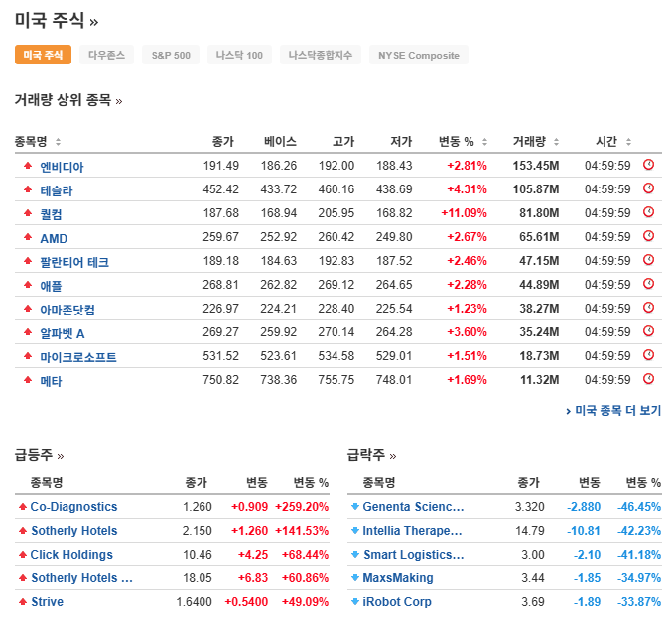Open the MaxsMaking loser link

tap(398, 578)
